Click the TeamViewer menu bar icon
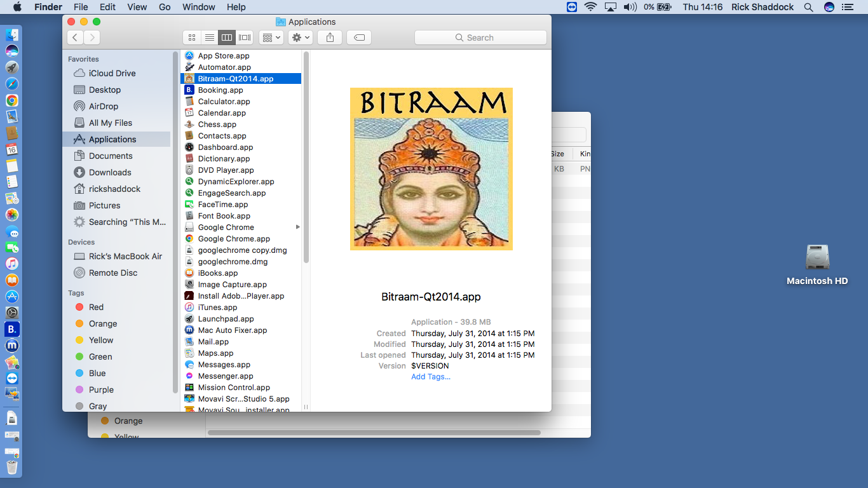 click(573, 7)
